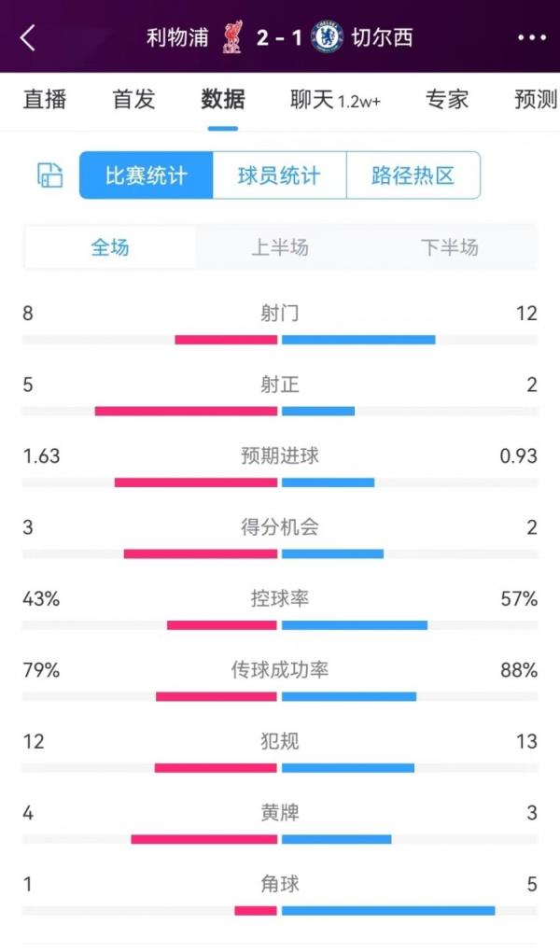Tap the Liverpool club crest
The height and width of the screenshot is (952, 560).
tap(231, 37)
